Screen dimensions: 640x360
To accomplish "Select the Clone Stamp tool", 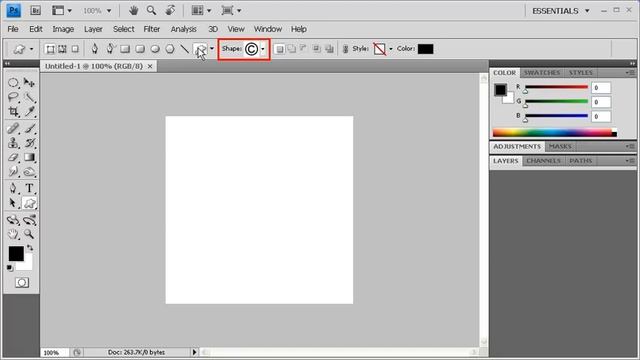I will pyautogui.click(x=13, y=143).
